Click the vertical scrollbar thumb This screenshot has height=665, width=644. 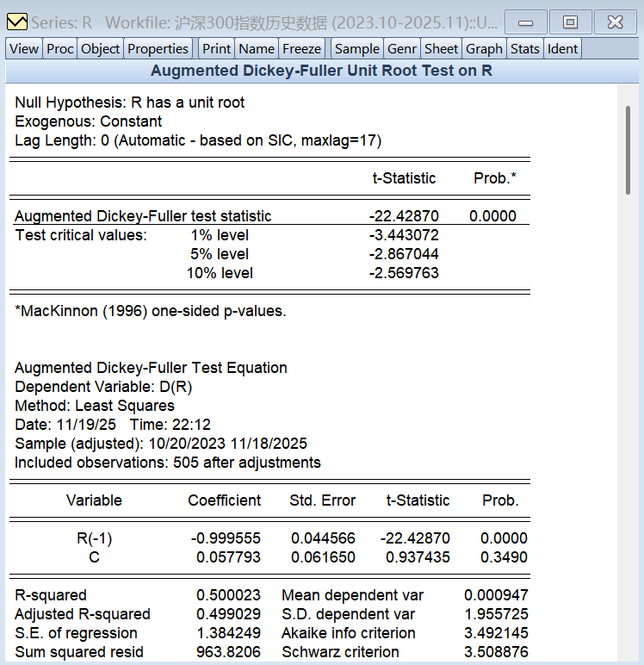[x=628, y=150]
